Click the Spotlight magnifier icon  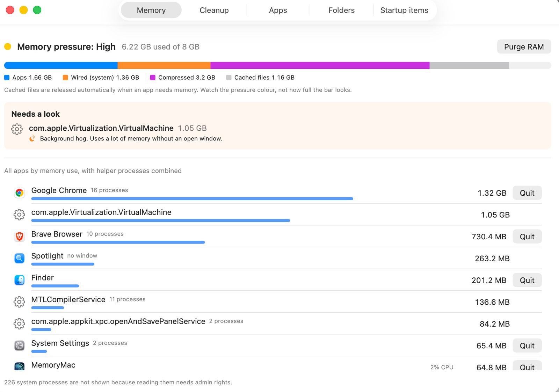point(20,258)
